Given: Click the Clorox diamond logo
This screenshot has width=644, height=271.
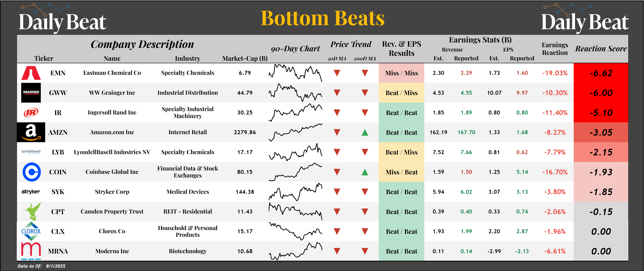Looking at the screenshot, I should click(x=31, y=231).
